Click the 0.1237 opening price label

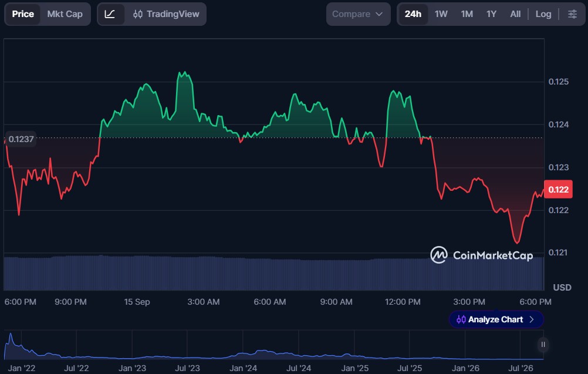tap(21, 139)
